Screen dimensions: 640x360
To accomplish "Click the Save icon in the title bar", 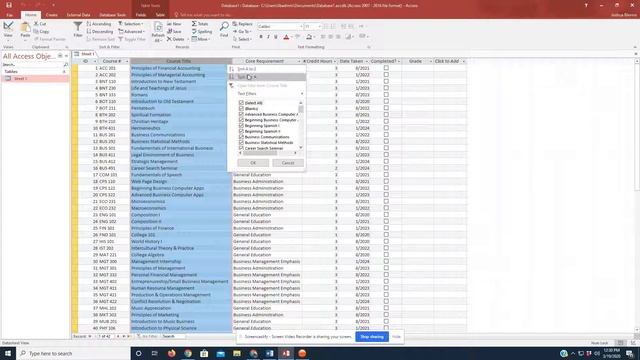I will point(9,5).
